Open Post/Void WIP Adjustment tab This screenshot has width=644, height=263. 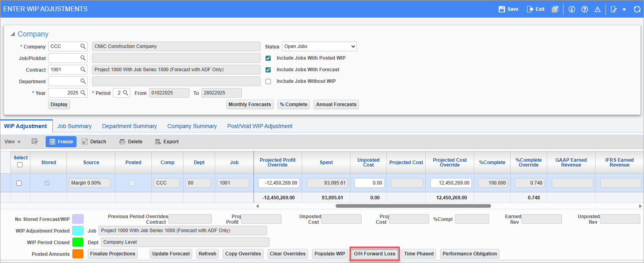(x=260, y=126)
